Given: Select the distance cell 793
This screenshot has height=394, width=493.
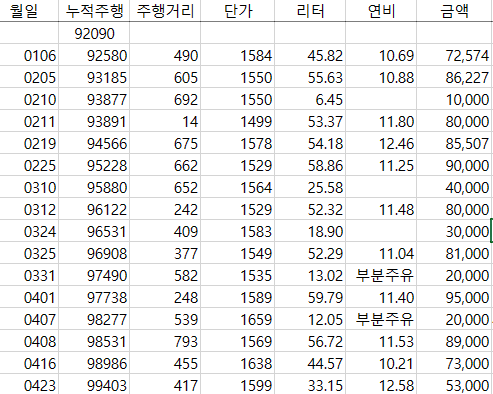Looking at the screenshot, I should 165,341.
